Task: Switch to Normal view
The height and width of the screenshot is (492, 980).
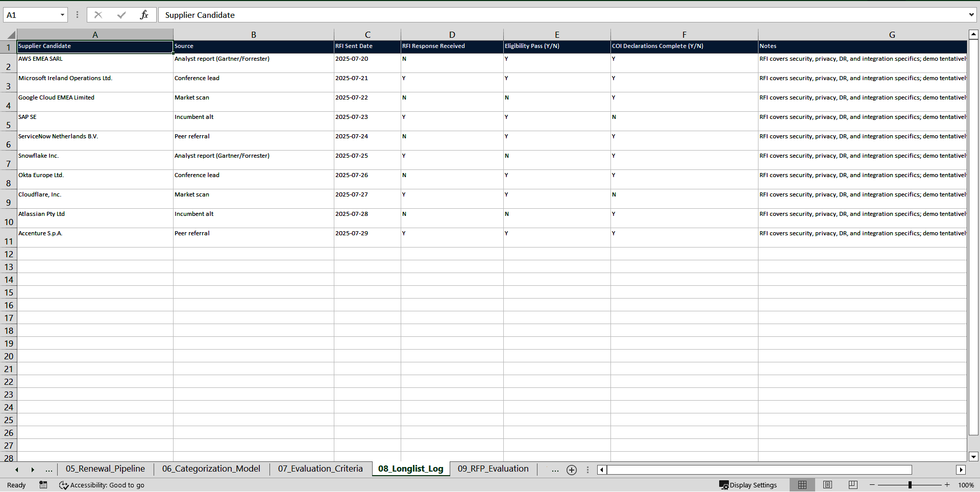Action: point(802,485)
